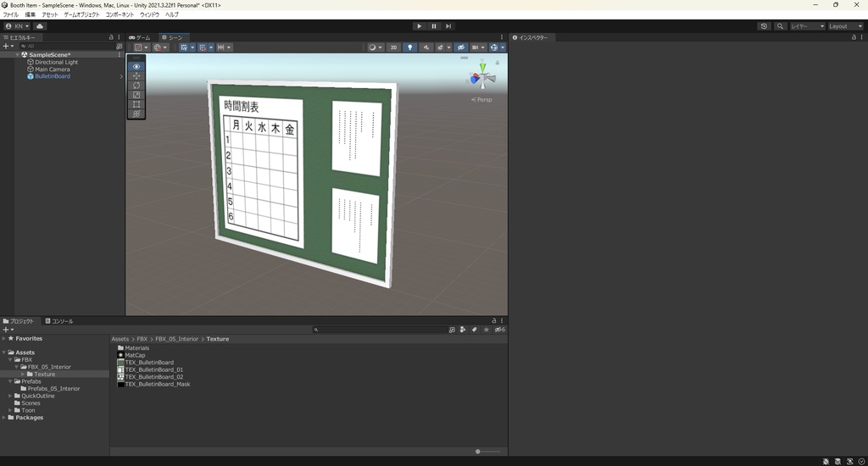Open the global search magnifier icon

pos(780,26)
